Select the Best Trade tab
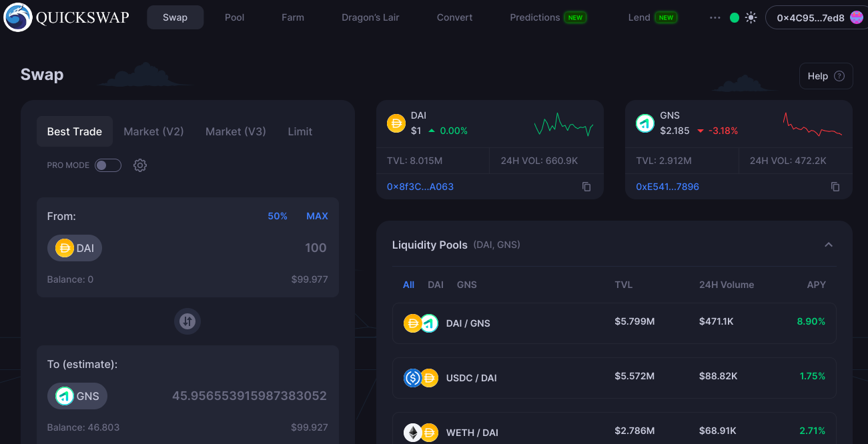Image resolution: width=868 pixels, height=444 pixels. [x=75, y=131]
